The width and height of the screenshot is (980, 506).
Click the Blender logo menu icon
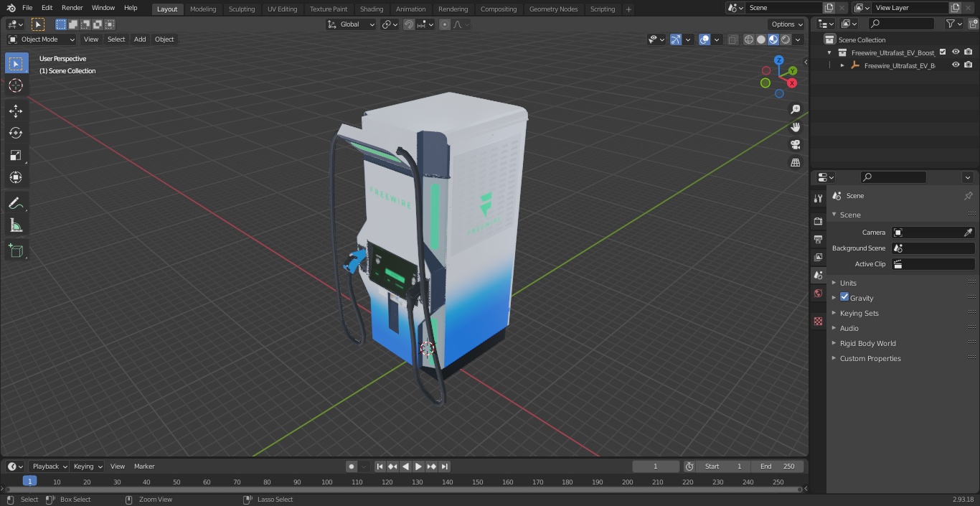[10, 8]
